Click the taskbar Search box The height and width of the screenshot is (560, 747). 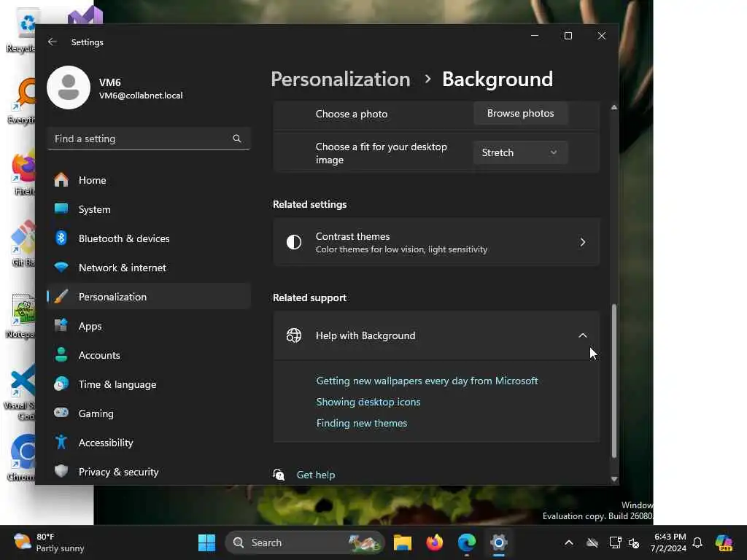pos(305,542)
